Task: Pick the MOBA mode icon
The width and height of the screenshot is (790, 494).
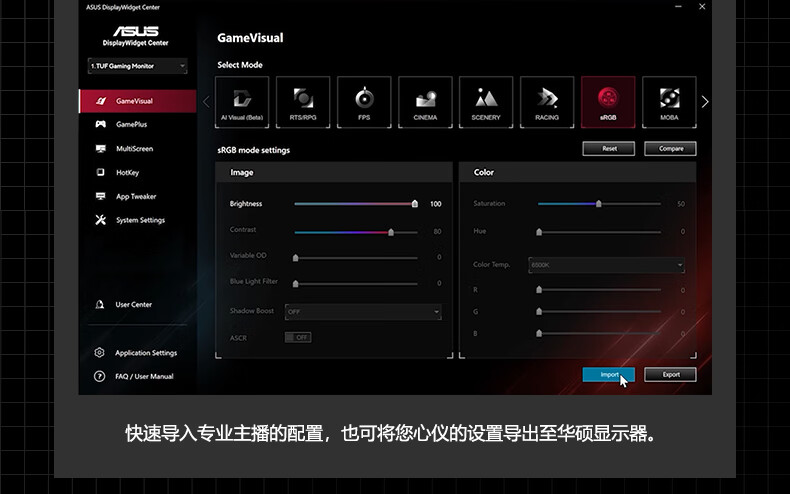Action: point(669,102)
